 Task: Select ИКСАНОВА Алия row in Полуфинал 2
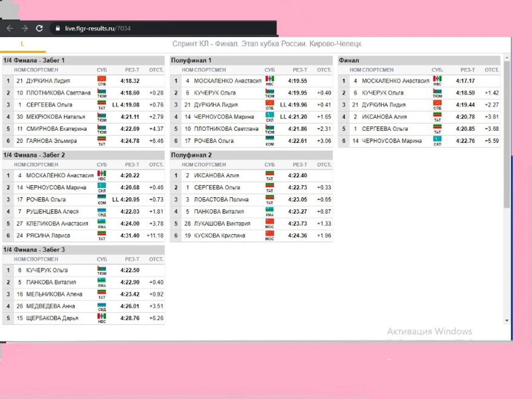pyautogui.click(x=216, y=175)
